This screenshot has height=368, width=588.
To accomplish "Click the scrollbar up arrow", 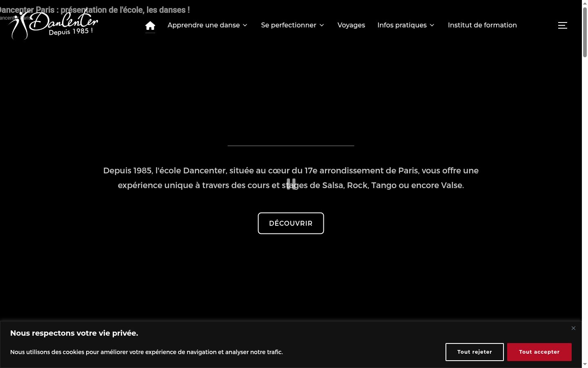I will 585,3.
